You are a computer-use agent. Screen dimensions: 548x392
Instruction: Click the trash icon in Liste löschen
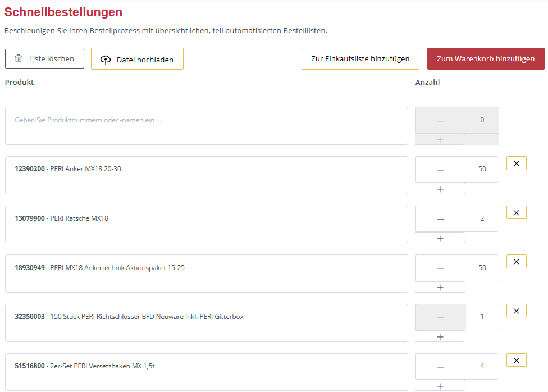tap(19, 58)
